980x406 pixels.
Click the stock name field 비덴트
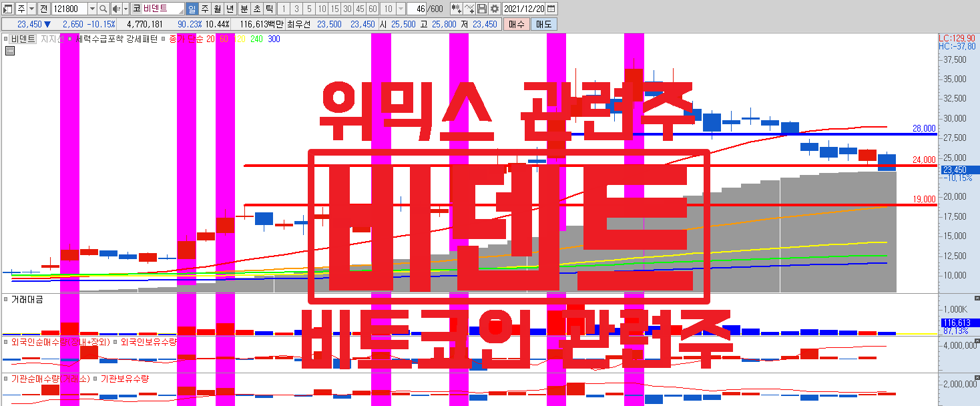pos(163,9)
